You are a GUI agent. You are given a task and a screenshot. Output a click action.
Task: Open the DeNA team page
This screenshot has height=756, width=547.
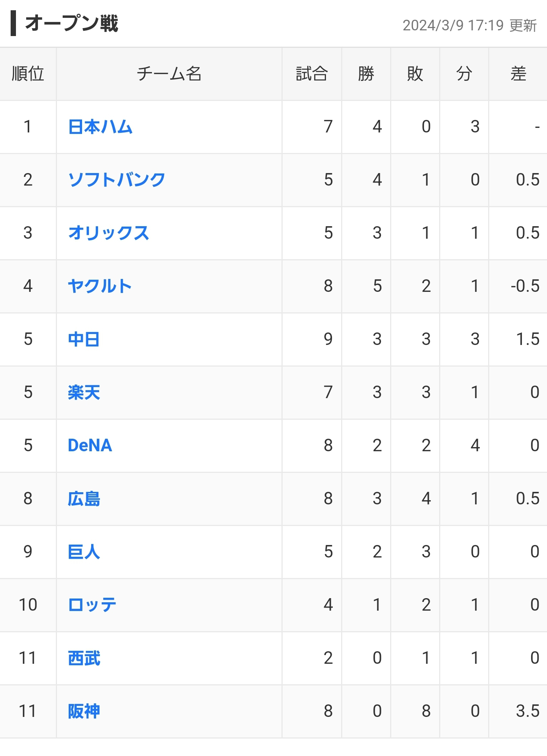click(90, 446)
